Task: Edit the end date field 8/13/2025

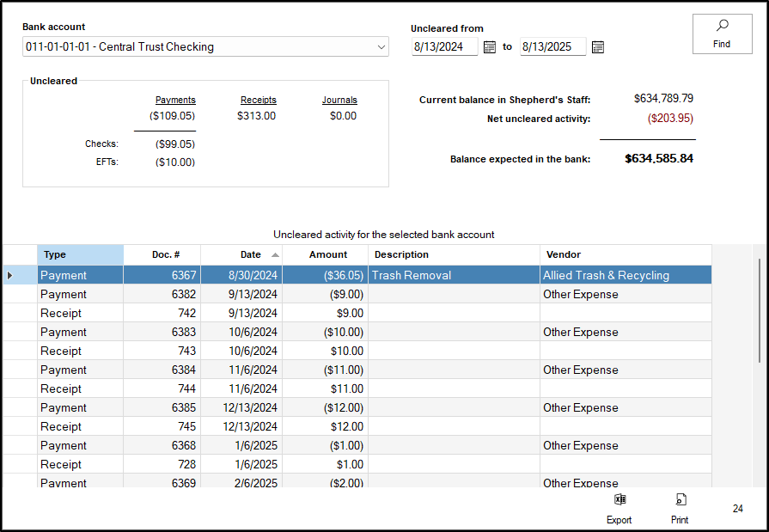Action: point(552,47)
